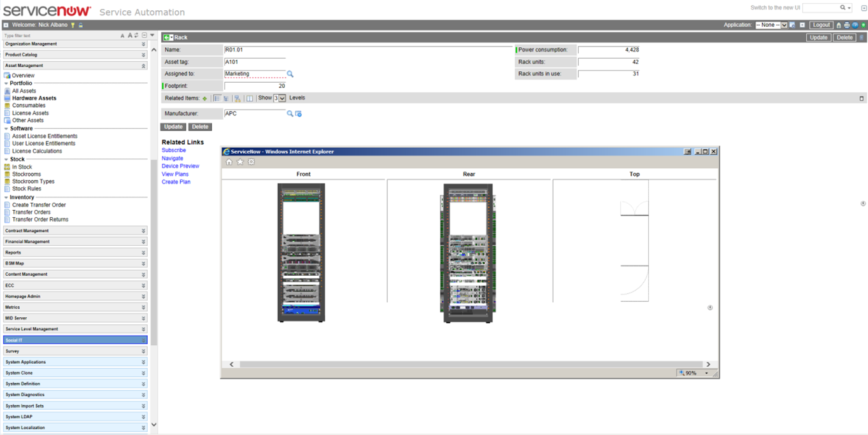This screenshot has width=868, height=435.
Task: Click the padlock icon beside the welcome text
Action: point(81,25)
